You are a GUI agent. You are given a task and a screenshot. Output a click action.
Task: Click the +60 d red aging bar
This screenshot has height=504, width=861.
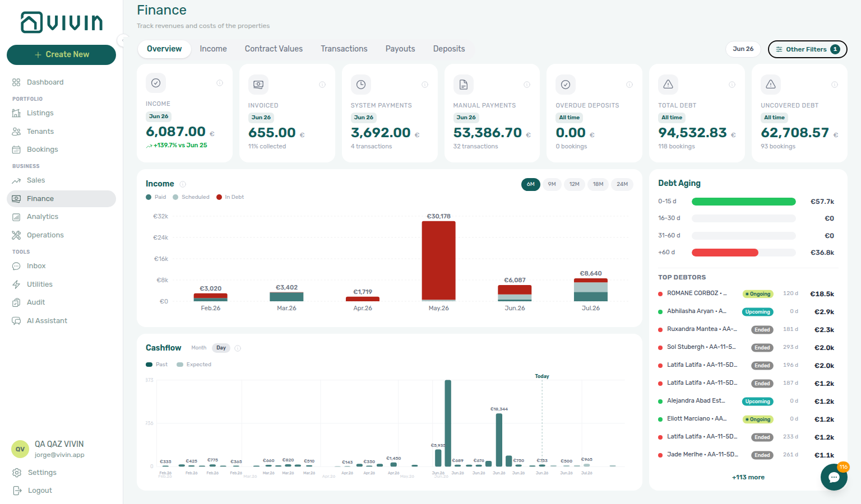pyautogui.click(x=725, y=253)
